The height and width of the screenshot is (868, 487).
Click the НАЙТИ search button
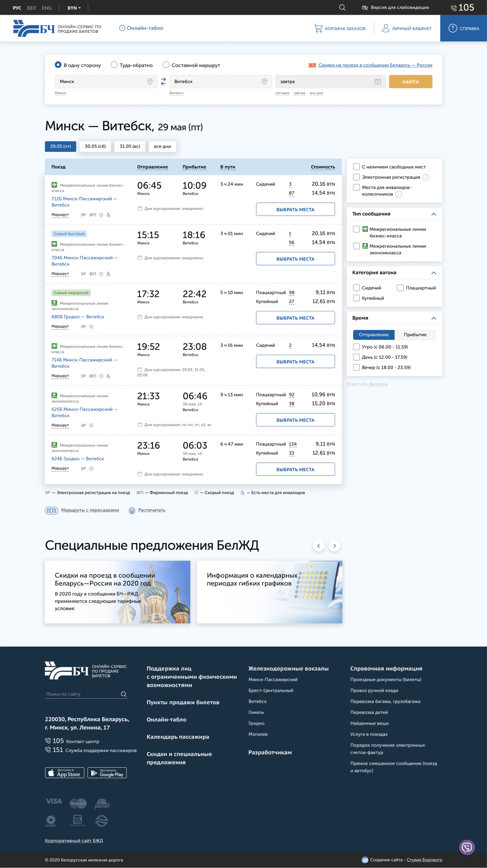tap(411, 82)
